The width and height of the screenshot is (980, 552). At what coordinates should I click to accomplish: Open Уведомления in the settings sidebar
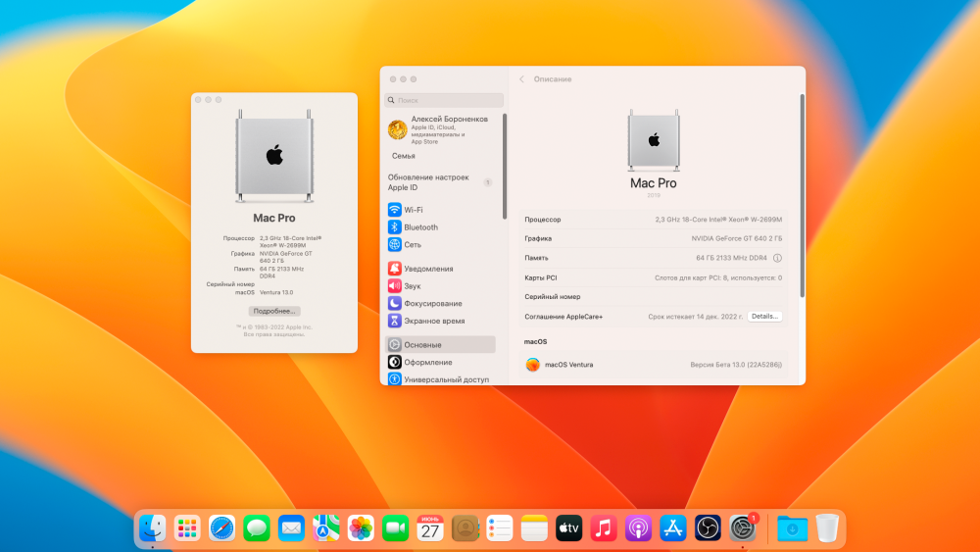pyautogui.click(x=441, y=269)
